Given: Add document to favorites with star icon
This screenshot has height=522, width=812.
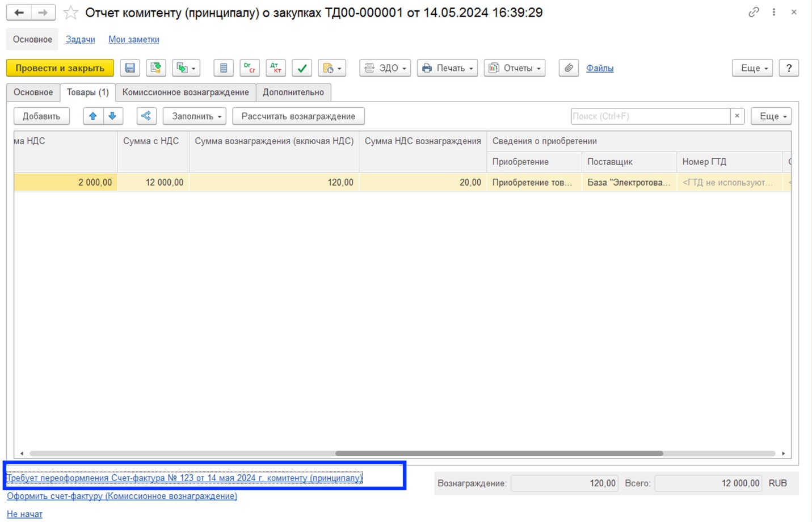Looking at the screenshot, I should click(x=70, y=12).
